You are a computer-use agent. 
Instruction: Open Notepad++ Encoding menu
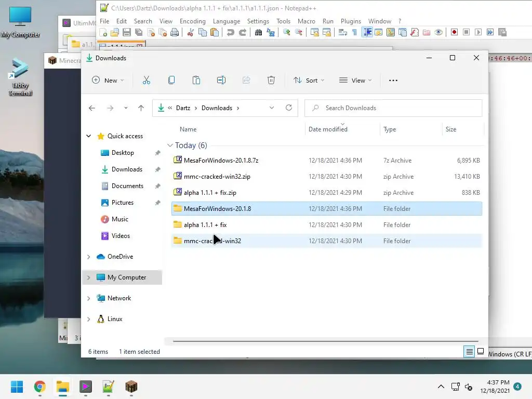(192, 21)
